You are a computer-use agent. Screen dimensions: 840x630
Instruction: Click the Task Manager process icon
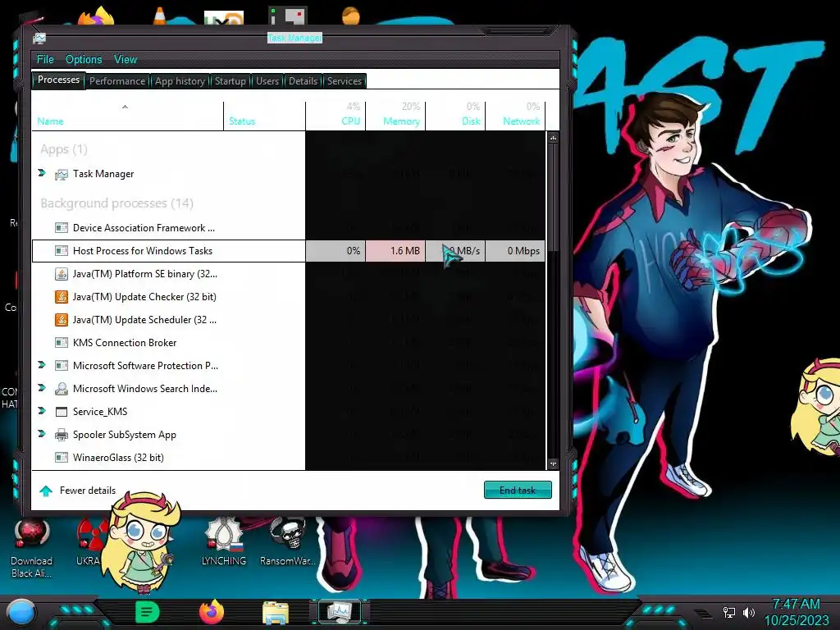(62, 174)
